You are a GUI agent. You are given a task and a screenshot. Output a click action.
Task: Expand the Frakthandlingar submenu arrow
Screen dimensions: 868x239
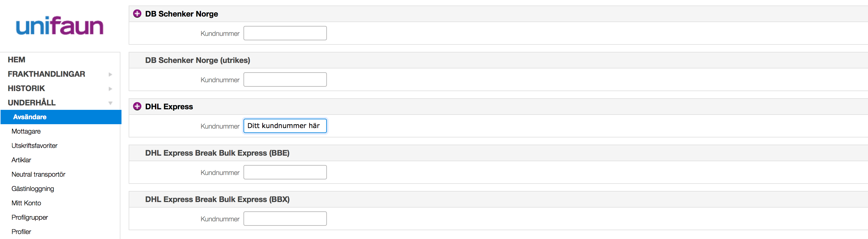[x=110, y=75]
